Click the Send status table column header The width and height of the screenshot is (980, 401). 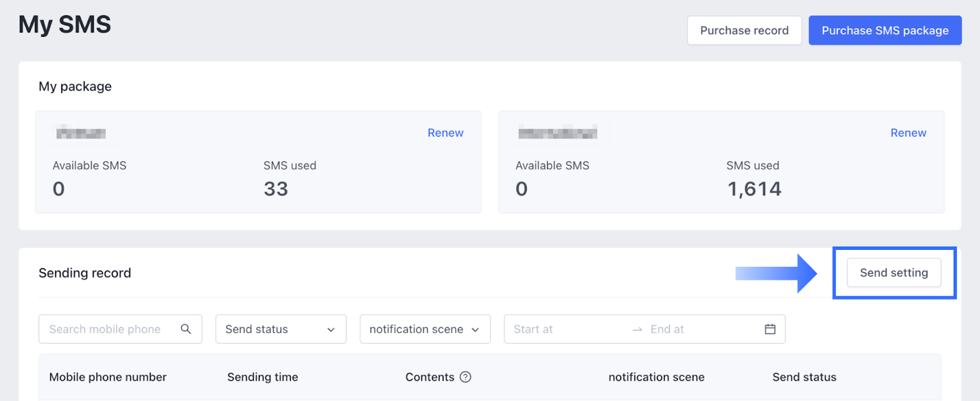804,377
